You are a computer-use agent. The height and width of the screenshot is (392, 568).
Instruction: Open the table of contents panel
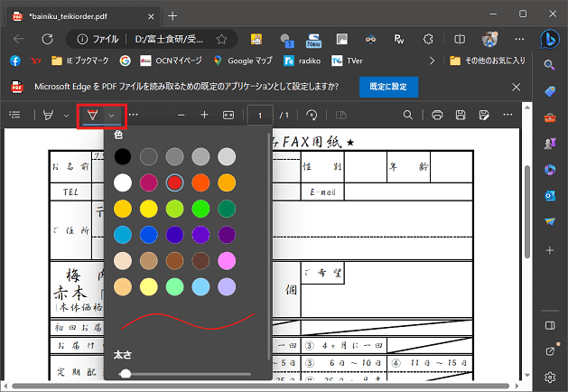tap(14, 115)
